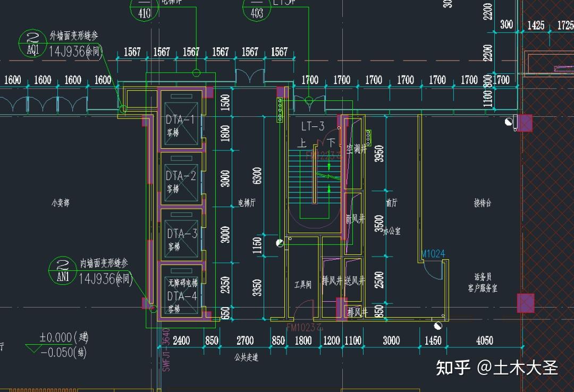Select the 新风井 shaft label
Image resolution: width=574 pixels, height=392 pixels.
point(355,219)
